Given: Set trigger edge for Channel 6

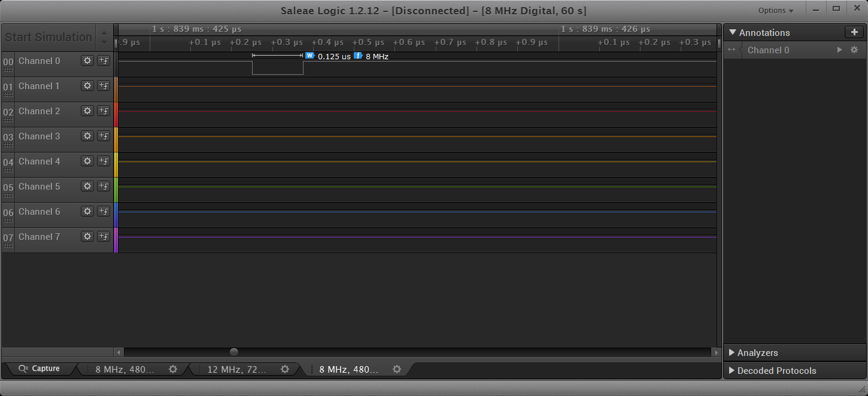Looking at the screenshot, I should 104,211.
